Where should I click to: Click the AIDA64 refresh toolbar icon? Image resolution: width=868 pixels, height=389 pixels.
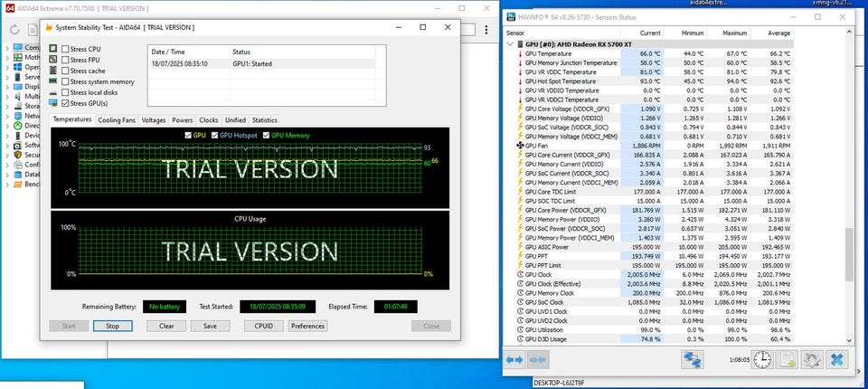(x=15, y=28)
